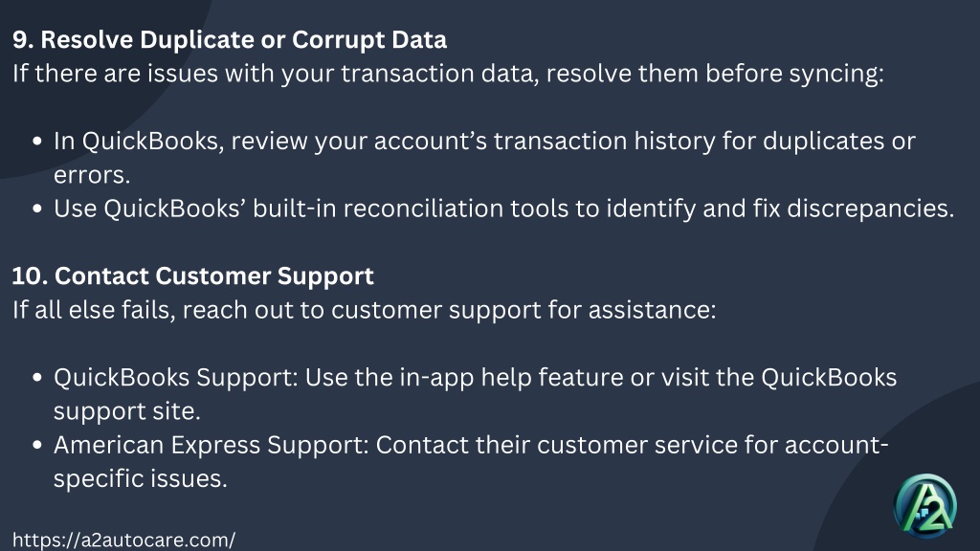Click the text specific issues.
The image size is (980, 551).
click(x=141, y=479)
